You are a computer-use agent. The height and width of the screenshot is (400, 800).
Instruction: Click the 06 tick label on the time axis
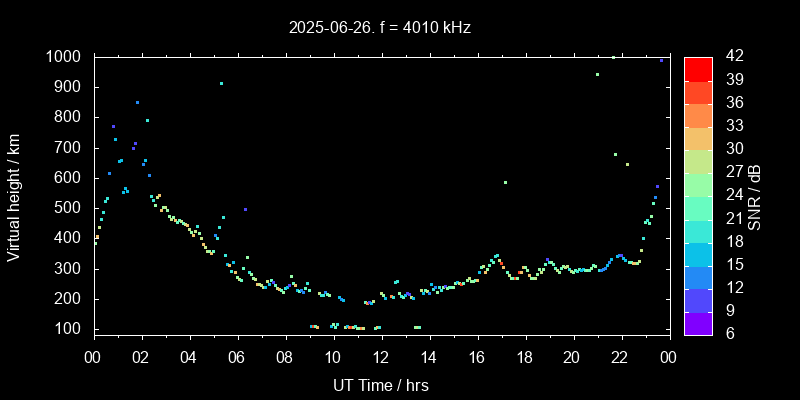237,356
